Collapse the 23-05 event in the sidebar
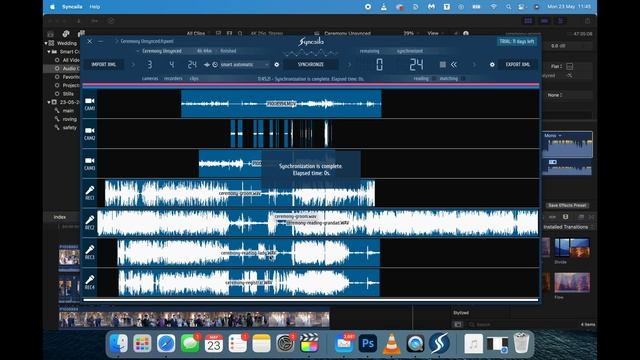This screenshot has width=640, height=360. [x=49, y=102]
